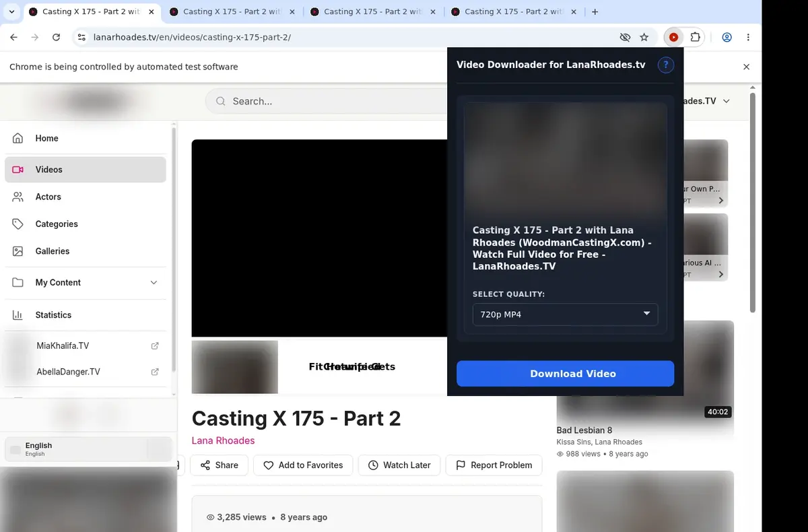Click the magnifier icon in the search box
This screenshot has width=808, height=532.
point(221,101)
